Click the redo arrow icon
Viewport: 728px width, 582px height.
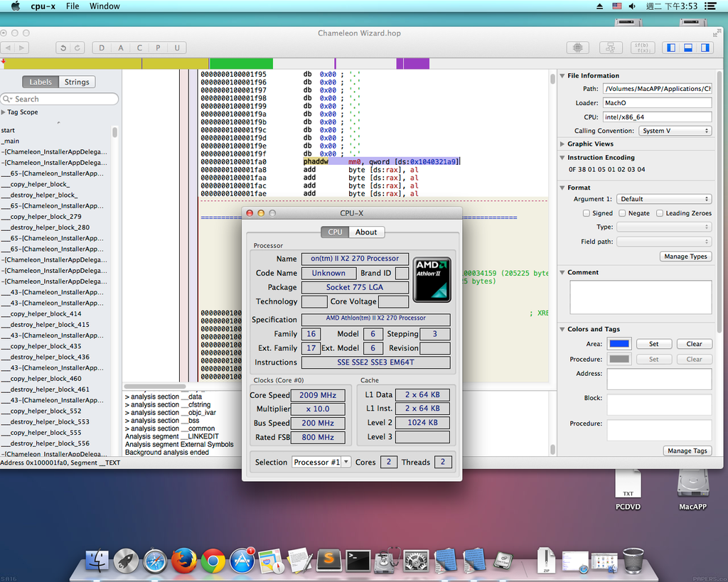(x=77, y=48)
